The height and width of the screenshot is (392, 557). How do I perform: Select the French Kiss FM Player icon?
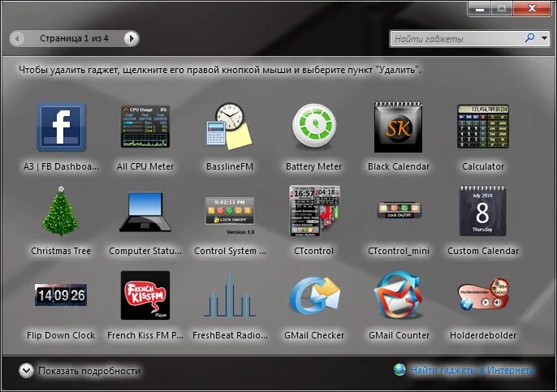click(x=145, y=295)
